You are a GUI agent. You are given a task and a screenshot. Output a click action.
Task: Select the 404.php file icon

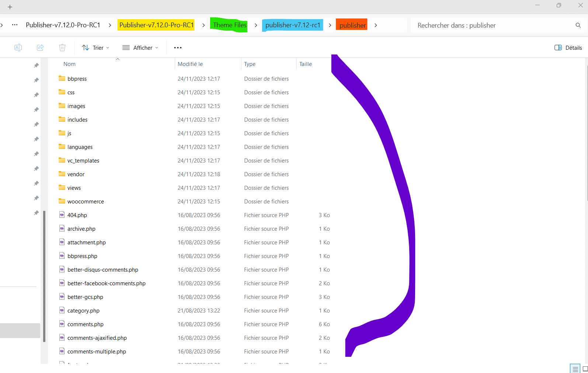(x=62, y=215)
